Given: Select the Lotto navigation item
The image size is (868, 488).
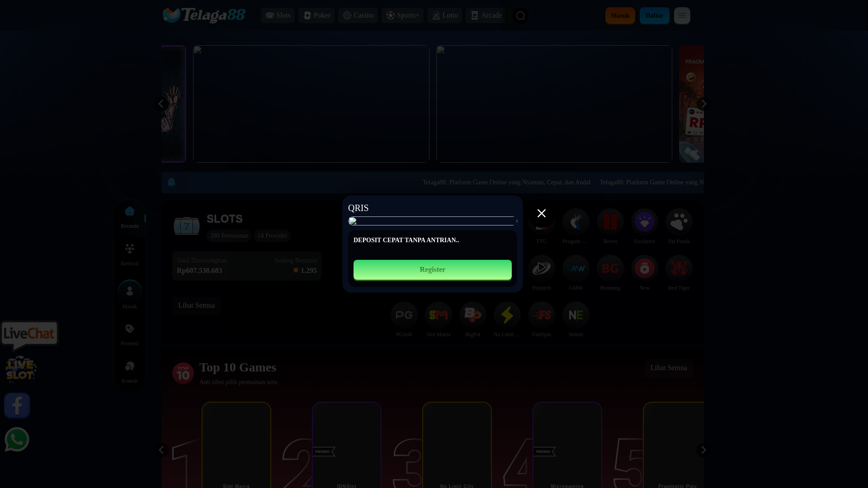Looking at the screenshot, I should tap(444, 15).
